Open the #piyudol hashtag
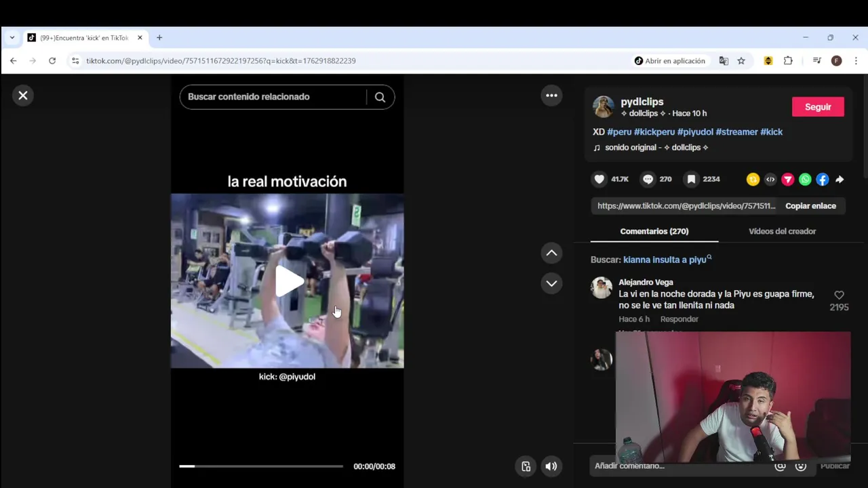868x488 pixels. [x=695, y=132]
